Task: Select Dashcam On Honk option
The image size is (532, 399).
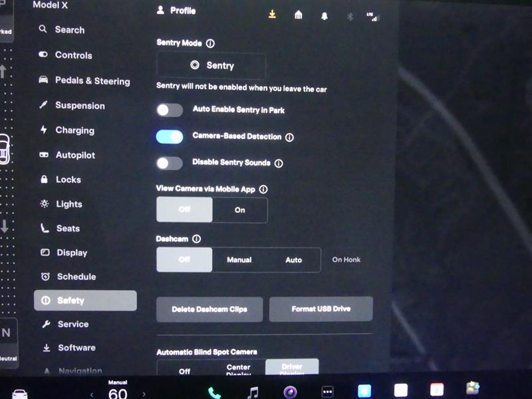Action: (346, 259)
